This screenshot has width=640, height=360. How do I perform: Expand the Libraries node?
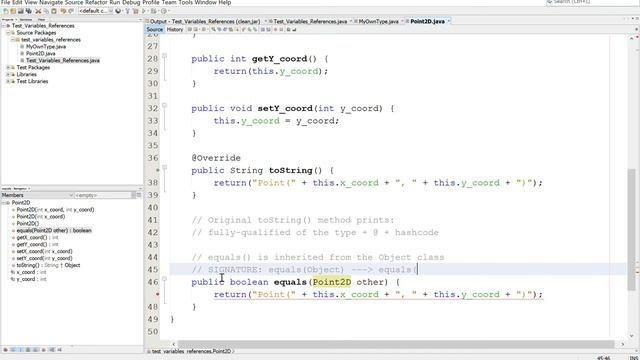pyautogui.click(x=8, y=74)
